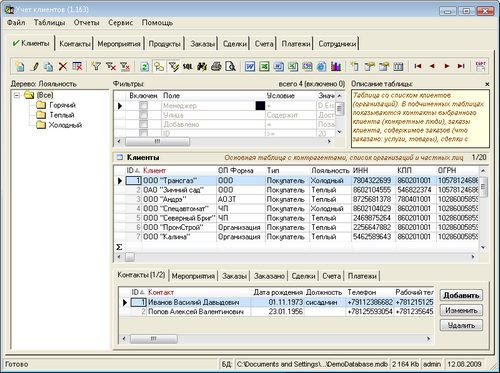
Task: Click the printer icon
Action: coord(216,66)
